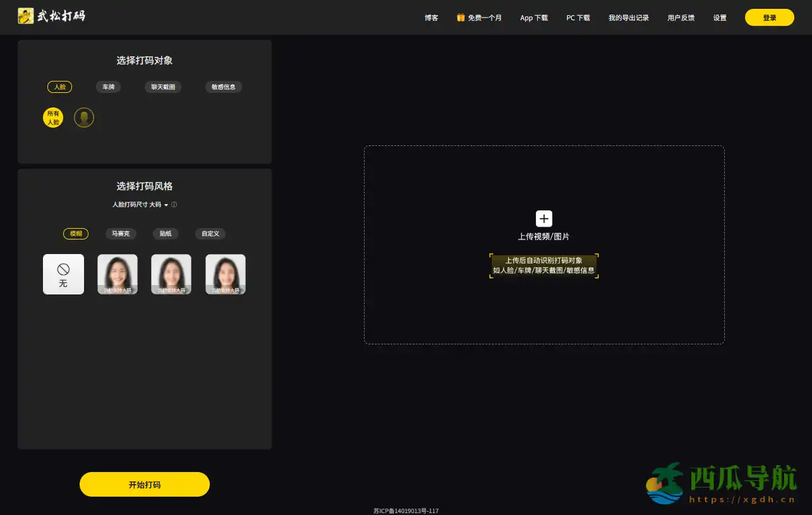The image size is (812, 515).
Task: Select 敏感信息 as the masking target
Action: click(224, 87)
